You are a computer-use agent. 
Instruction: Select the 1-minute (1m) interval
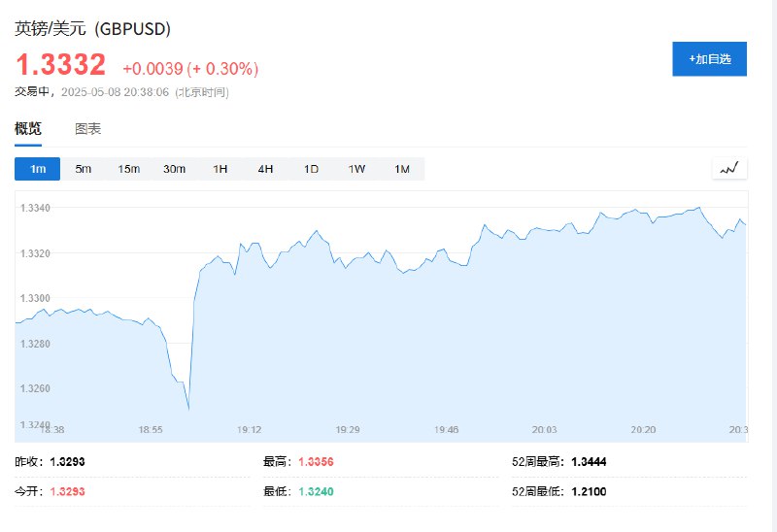point(38,169)
